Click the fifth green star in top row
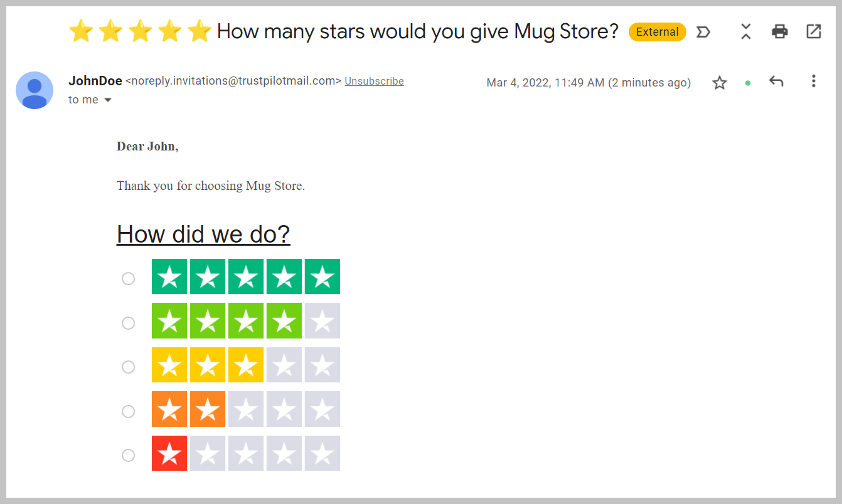Viewport: 842px width, 504px height. [x=322, y=276]
